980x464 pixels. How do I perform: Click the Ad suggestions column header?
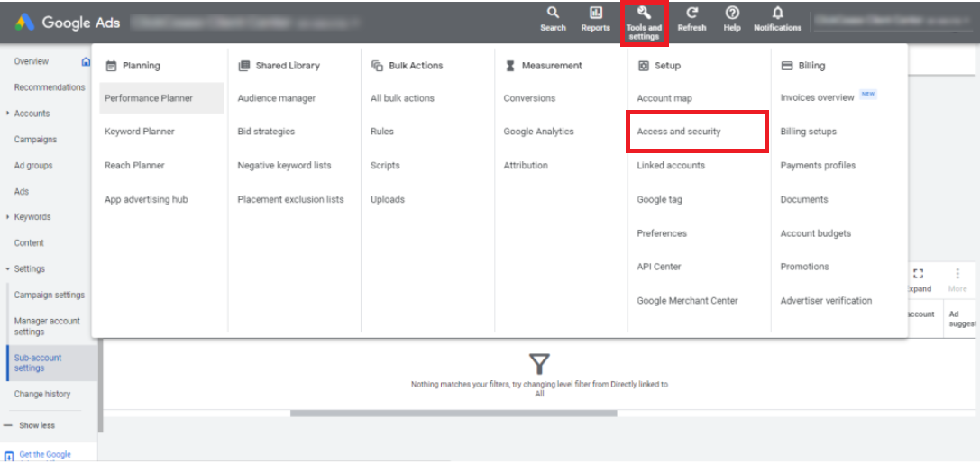coord(962,319)
